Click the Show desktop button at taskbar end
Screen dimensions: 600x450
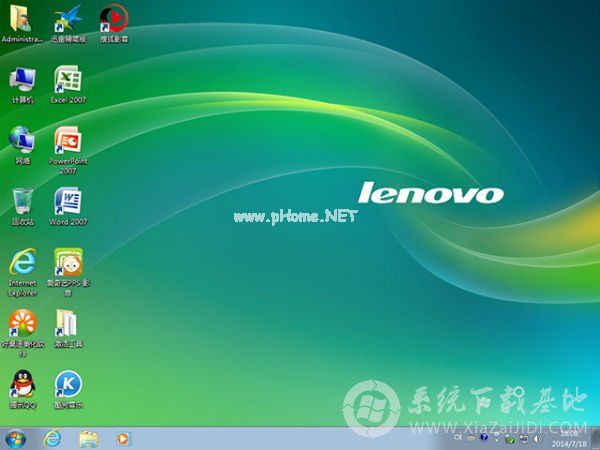595,439
